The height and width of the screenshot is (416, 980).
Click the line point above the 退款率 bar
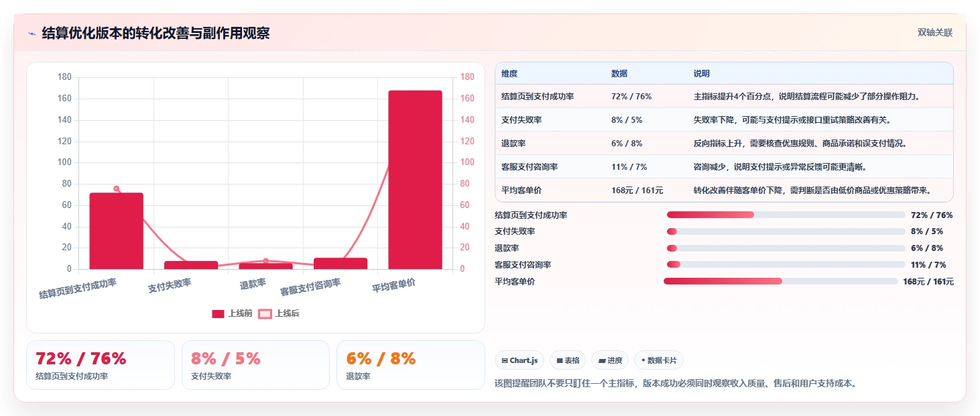point(266,261)
